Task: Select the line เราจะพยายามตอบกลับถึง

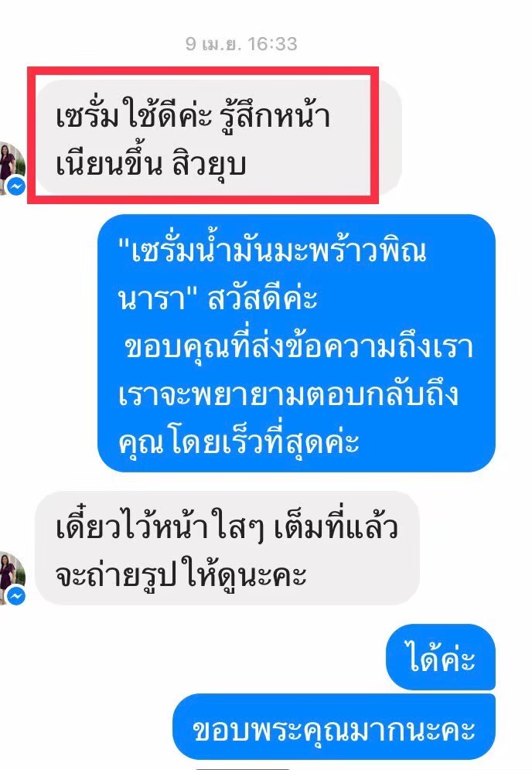Action: coord(288,393)
